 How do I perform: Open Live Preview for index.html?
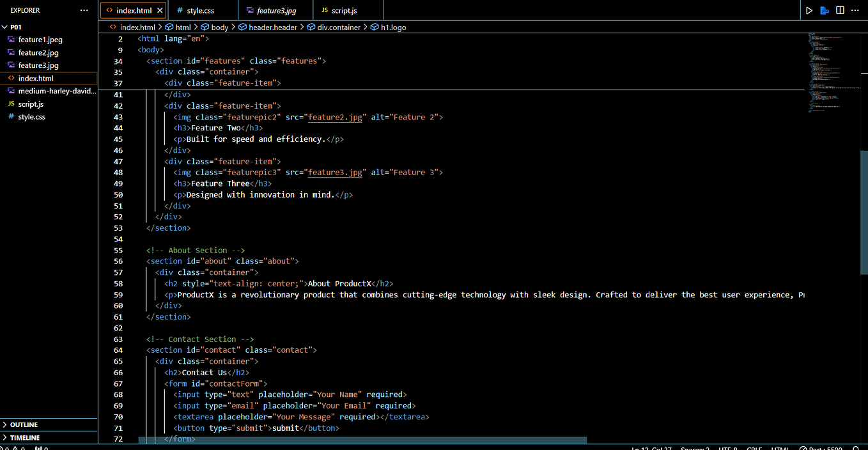click(x=823, y=10)
